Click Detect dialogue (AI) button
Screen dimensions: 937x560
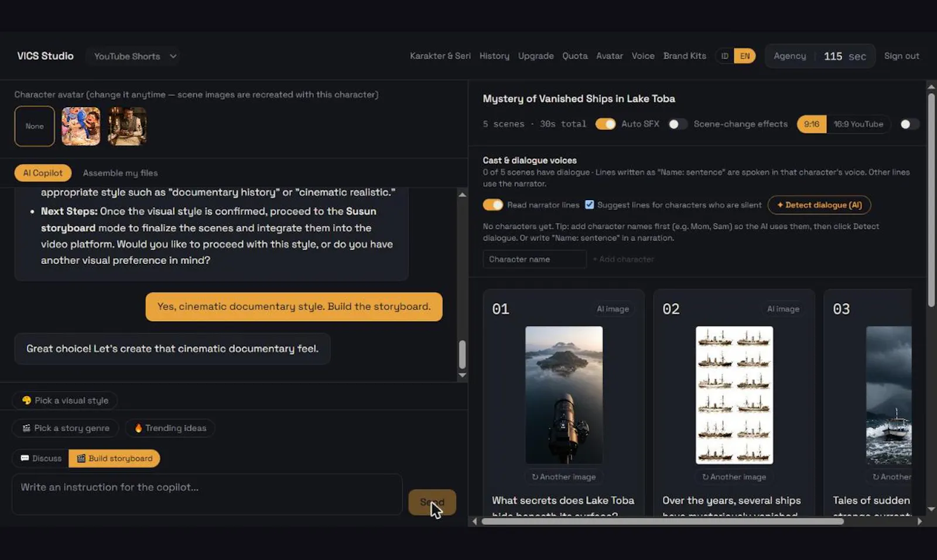[819, 205]
